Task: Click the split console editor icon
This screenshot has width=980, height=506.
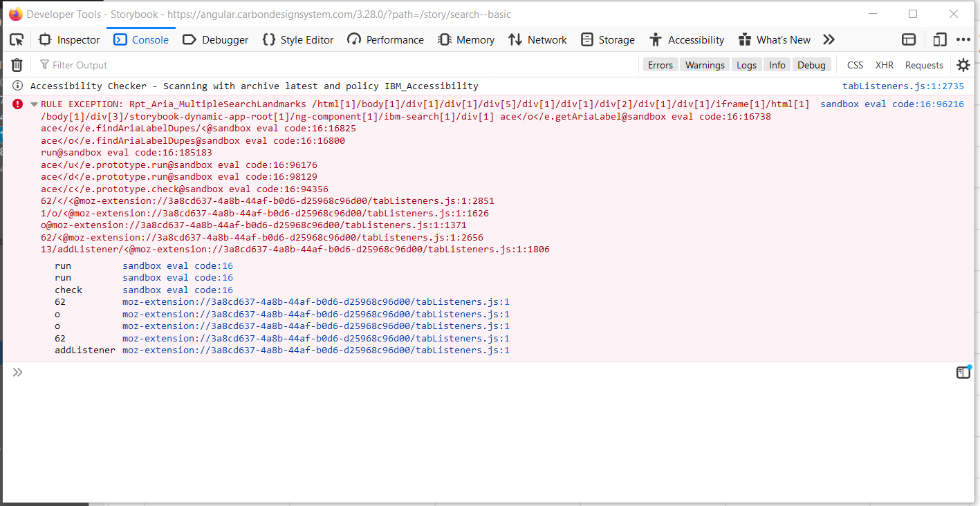Action: (x=963, y=372)
